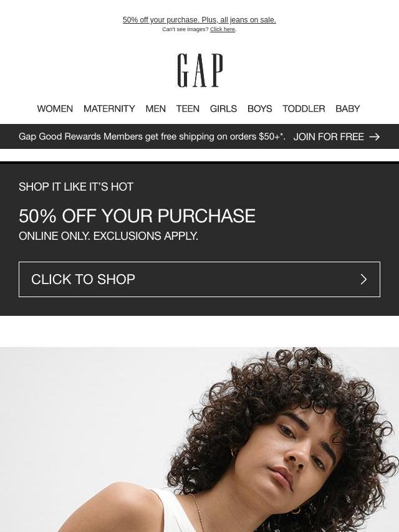Image resolution: width=399 pixels, height=532 pixels.
Task: Click the CLICK TO SHOP button
Action: click(199, 279)
